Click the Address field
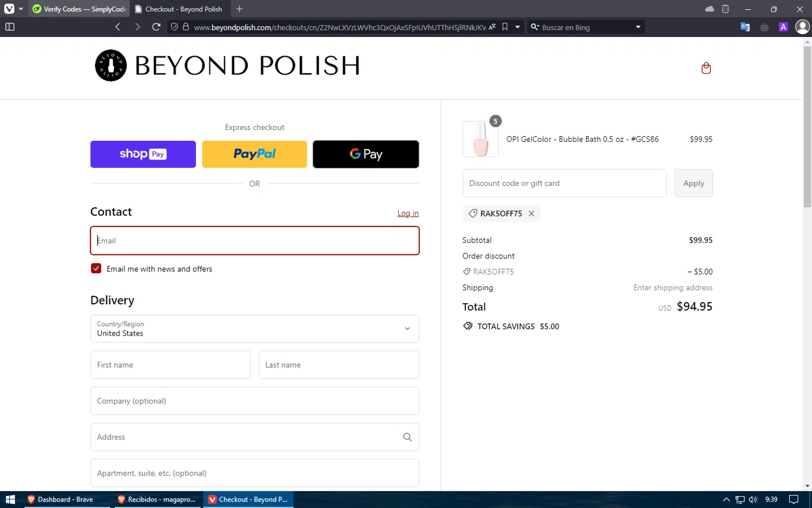Viewport: 812px width, 508px height. pyautogui.click(x=254, y=437)
